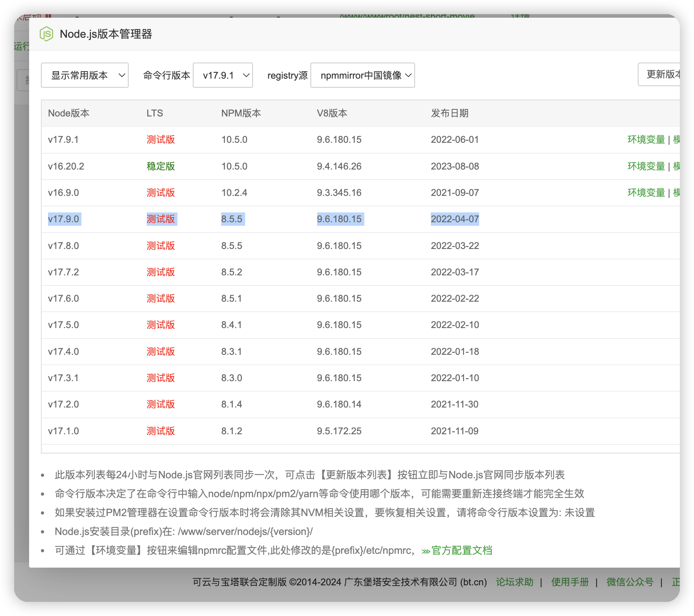Open the 微信公众号 footer link

tap(630, 582)
